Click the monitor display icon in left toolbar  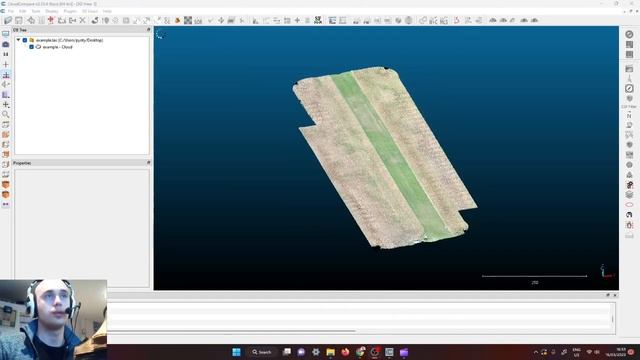tap(6, 34)
